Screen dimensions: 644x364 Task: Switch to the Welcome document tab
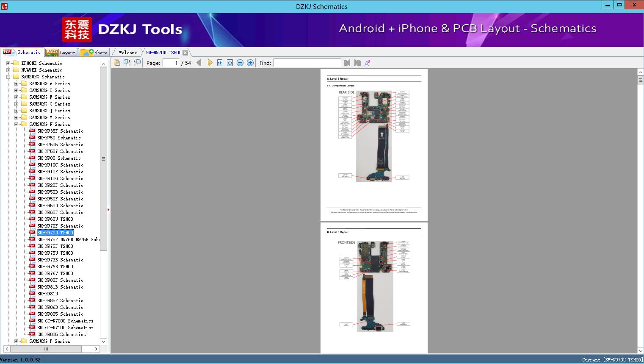[x=128, y=53]
